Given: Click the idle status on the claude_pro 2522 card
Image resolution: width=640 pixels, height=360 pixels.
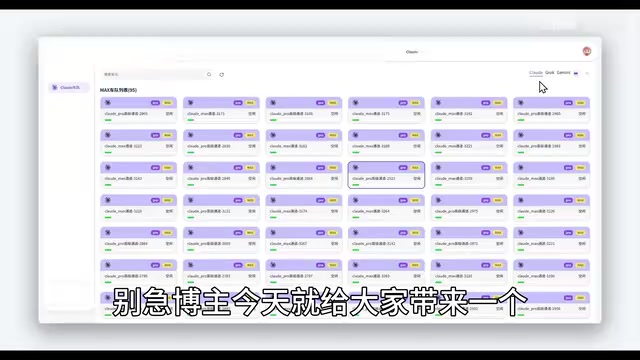Looking at the screenshot, I should [x=416, y=179].
